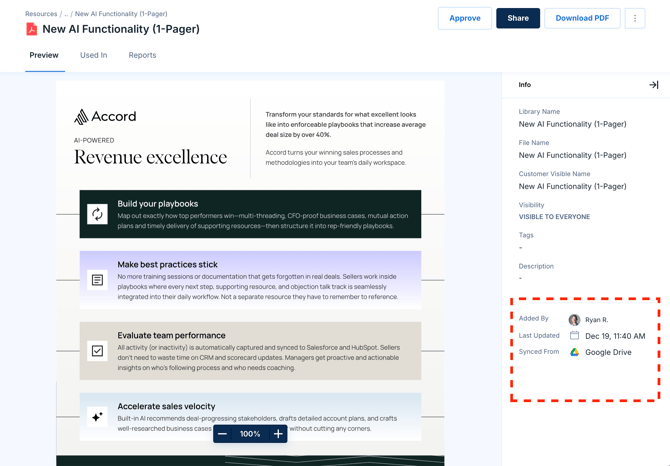Click the red PDF file icon
The height and width of the screenshot is (466, 670).
coord(32,30)
